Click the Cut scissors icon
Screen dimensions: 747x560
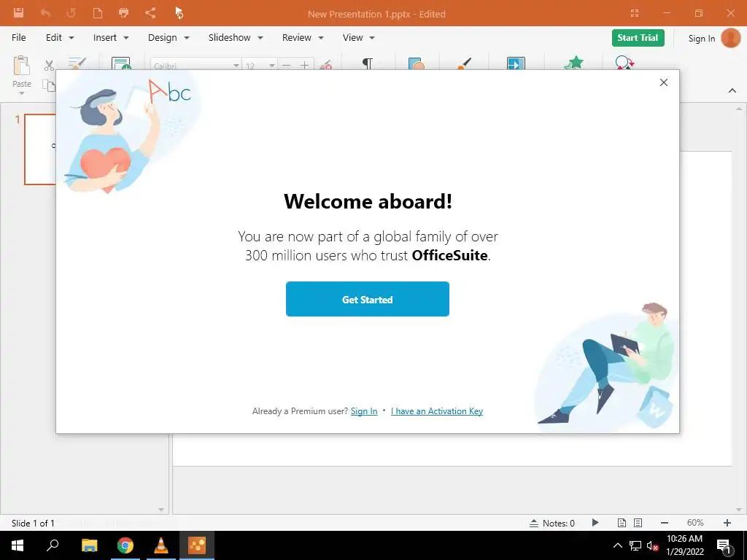click(x=49, y=65)
